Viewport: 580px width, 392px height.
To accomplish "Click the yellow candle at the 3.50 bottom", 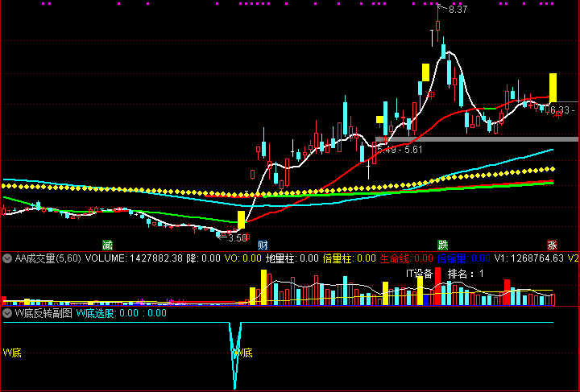I will coord(241,220).
